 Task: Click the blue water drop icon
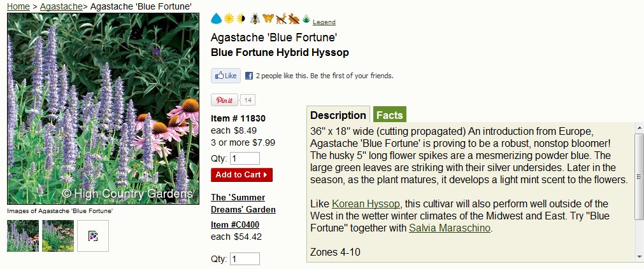coord(216,18)
